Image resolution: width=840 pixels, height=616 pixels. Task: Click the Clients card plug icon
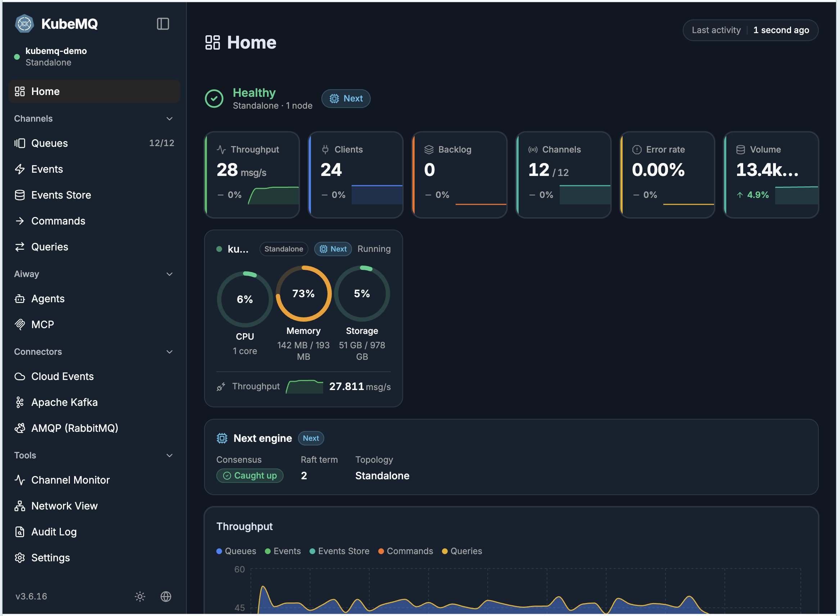pyautogui.click(x=325, y=150)
